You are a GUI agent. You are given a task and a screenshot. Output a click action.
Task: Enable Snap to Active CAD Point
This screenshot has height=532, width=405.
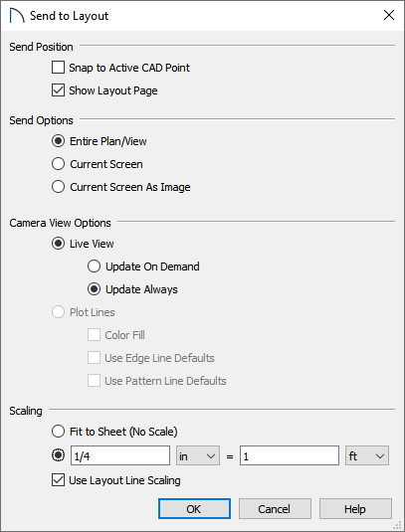58,68
